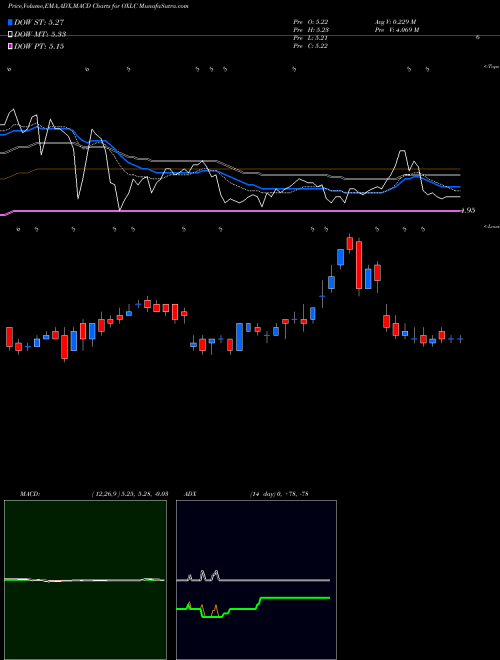Select the "DOW MT: 5.33" legend text
The width and height of the screenshot is (500, 660).
click(40, 34)
